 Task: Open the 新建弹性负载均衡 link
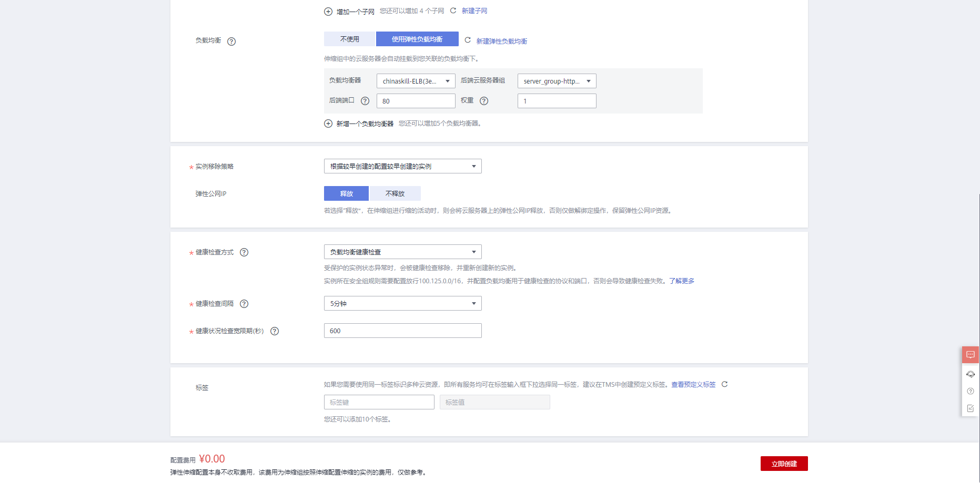(502, 41)
